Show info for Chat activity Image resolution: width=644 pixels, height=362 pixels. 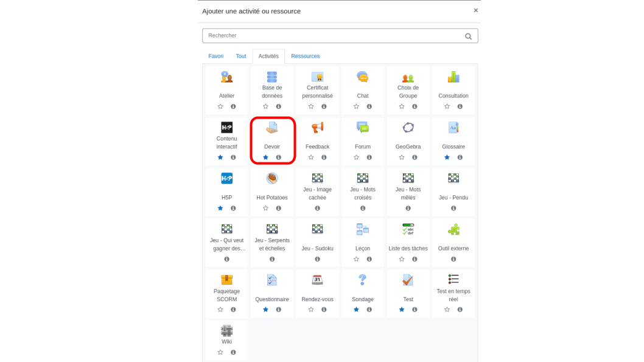coord(369,106)
